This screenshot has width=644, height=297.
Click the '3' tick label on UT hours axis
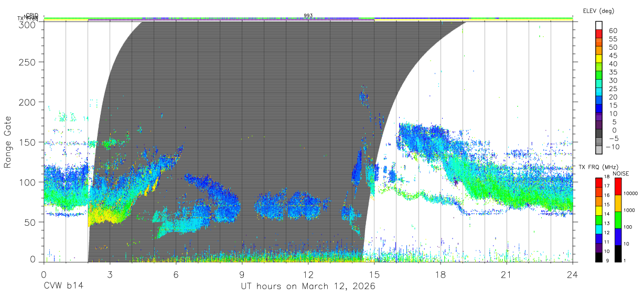coord(110,274)
